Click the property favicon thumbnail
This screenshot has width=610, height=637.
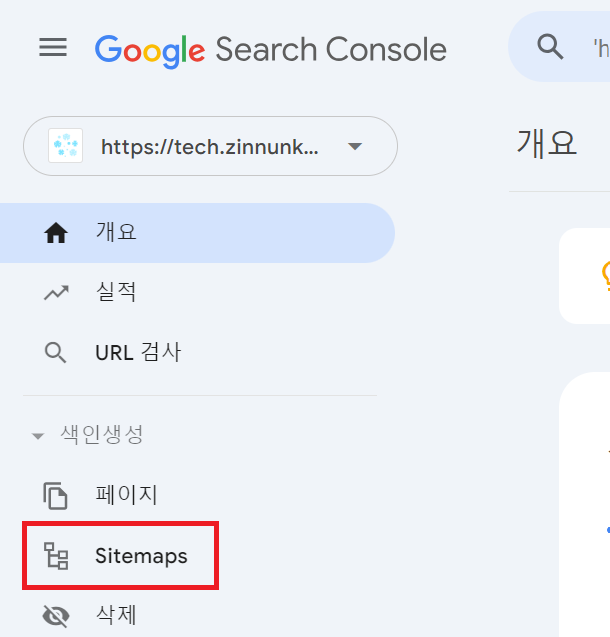(x=65, y=146)
